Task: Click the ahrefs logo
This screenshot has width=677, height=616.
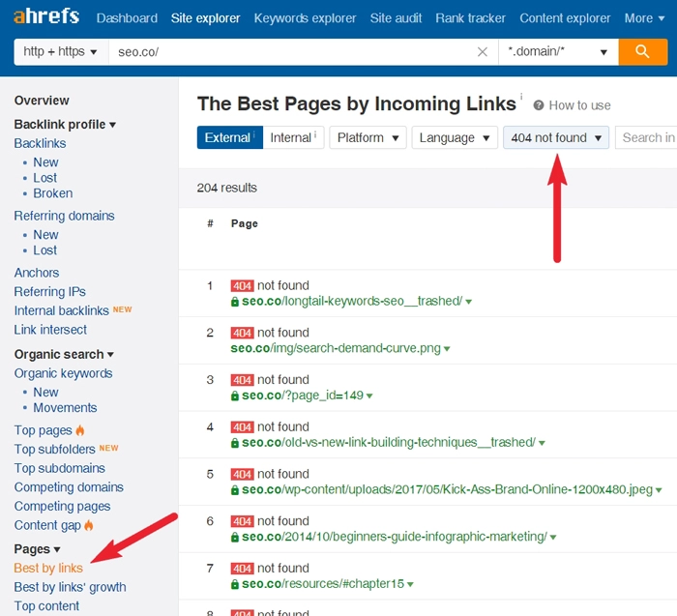Action: pos(46,17)
